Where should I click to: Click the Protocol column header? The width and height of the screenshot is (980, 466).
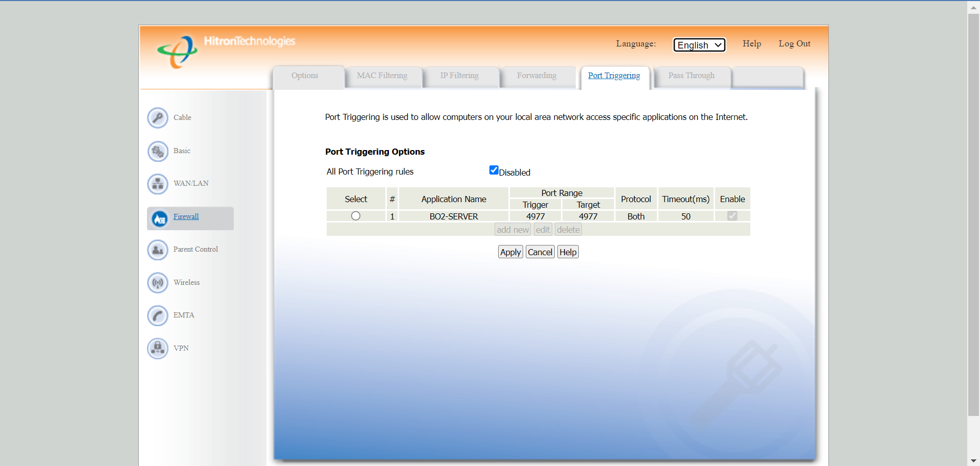tap(636, 199)
